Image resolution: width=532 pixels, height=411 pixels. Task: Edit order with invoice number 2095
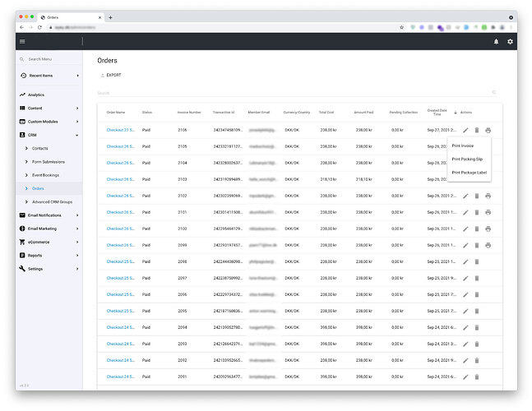[465, 311]
